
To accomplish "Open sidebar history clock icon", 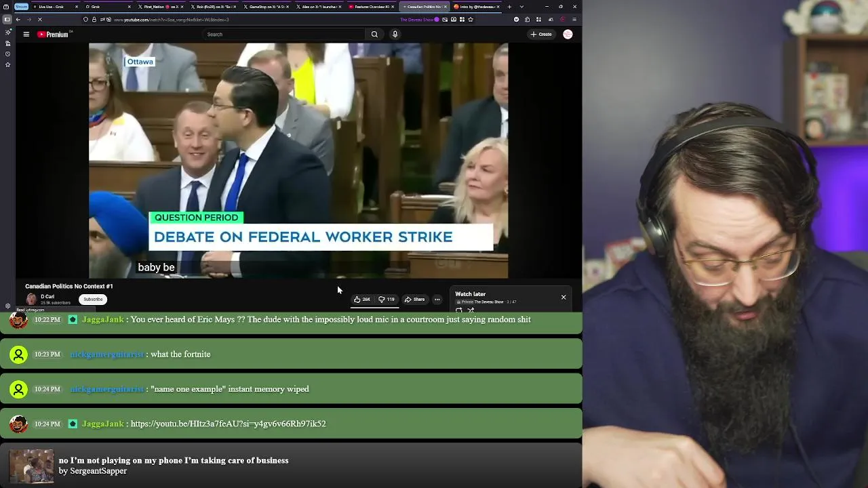I will coord(7,54).
